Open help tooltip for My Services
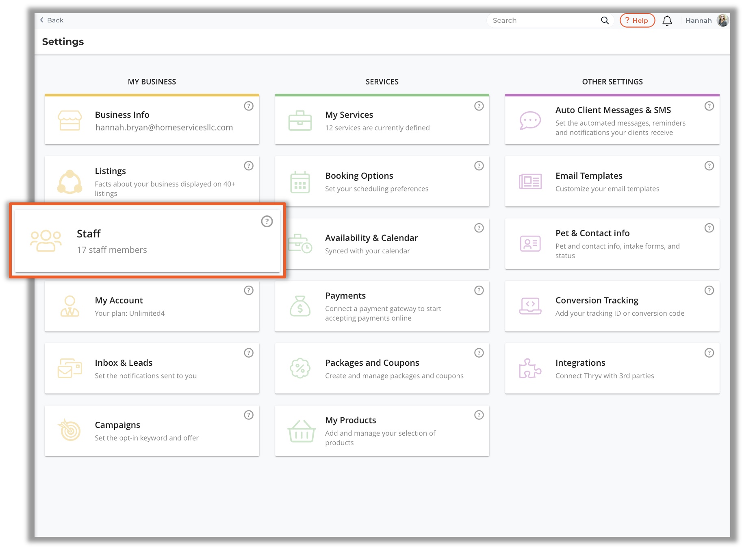This screenshot has height=560, width=755. 479,106
